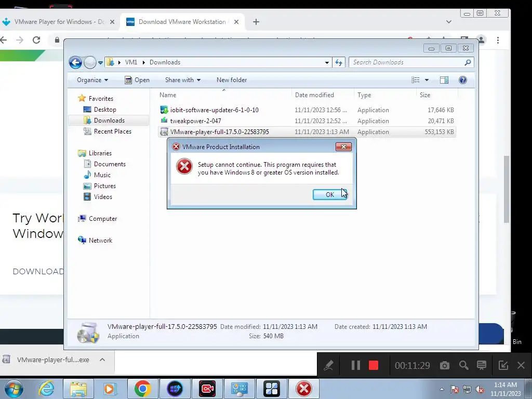Go back in Explorer with the Back arrow

[75, 62]
